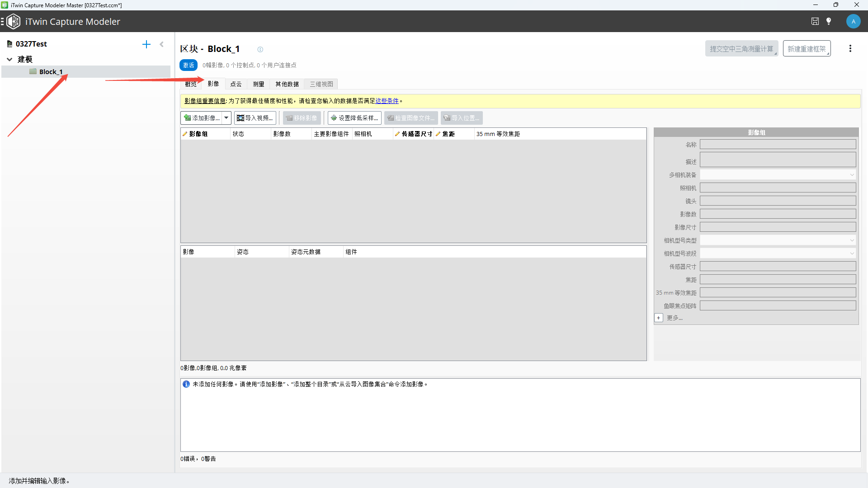868x488 pixels.
Task: Open the 相机型号类型 dropdown
Action: coord(778,240)
